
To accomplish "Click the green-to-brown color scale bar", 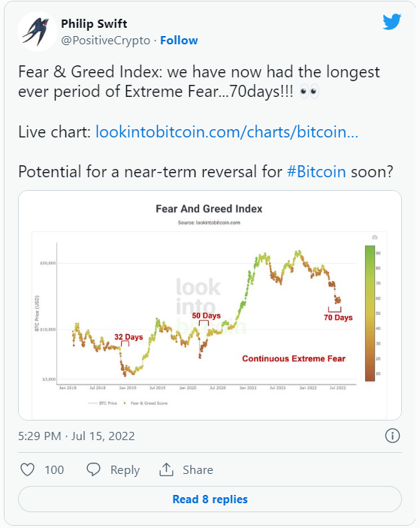I will point(370,313).
